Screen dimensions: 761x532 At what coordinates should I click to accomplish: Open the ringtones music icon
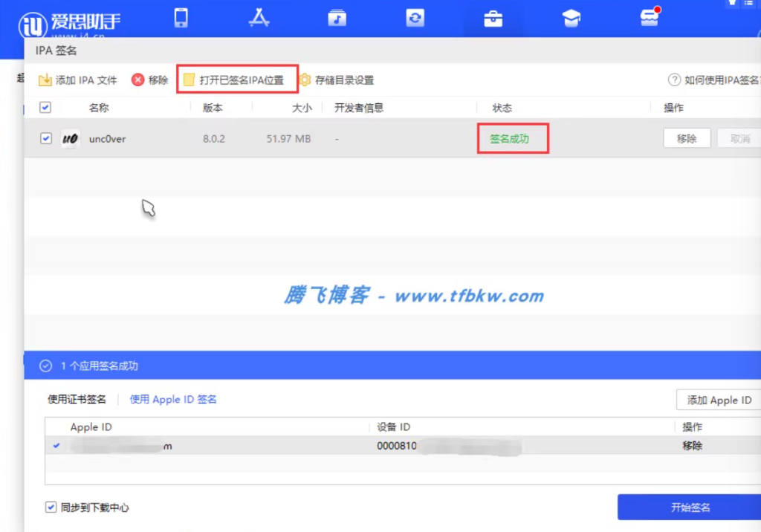(337, 17)
